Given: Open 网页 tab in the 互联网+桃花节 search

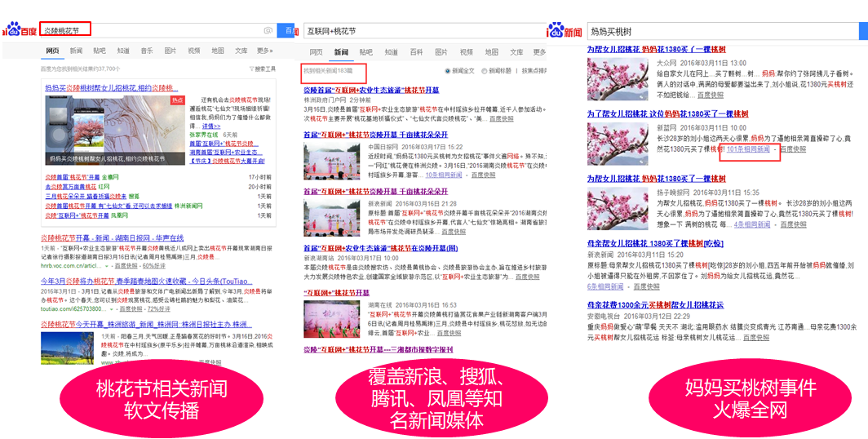Looking at the screenshot, I should coord(316,52).
